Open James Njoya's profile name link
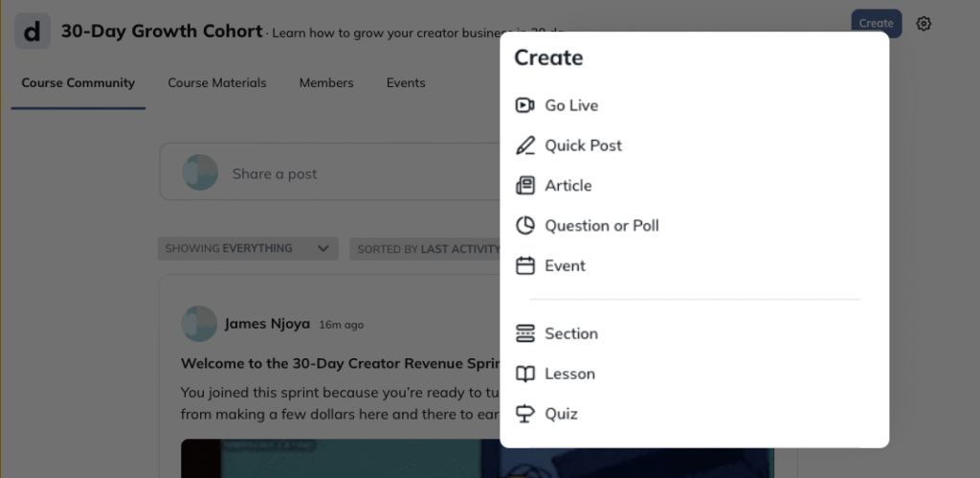 267,324
